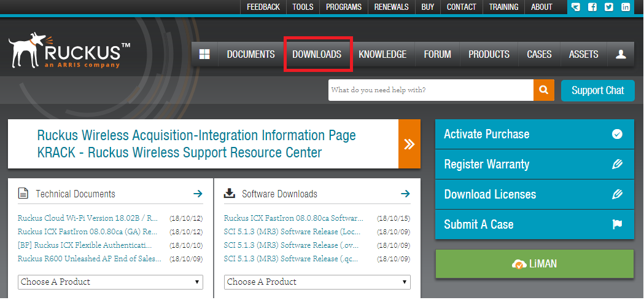Click the Download Licenses button
Screen dimensions: 644x300
[x=535, y=194]
